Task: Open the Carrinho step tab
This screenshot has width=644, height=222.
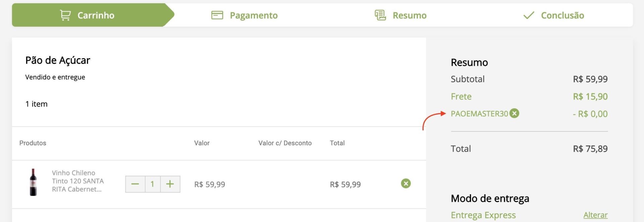Action: click(93, 15)
